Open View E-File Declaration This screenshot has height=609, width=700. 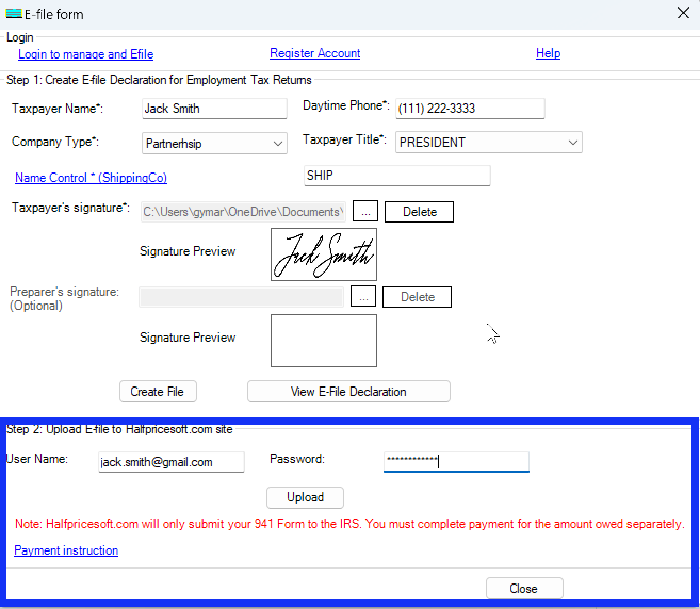click(x=348, y=391)
